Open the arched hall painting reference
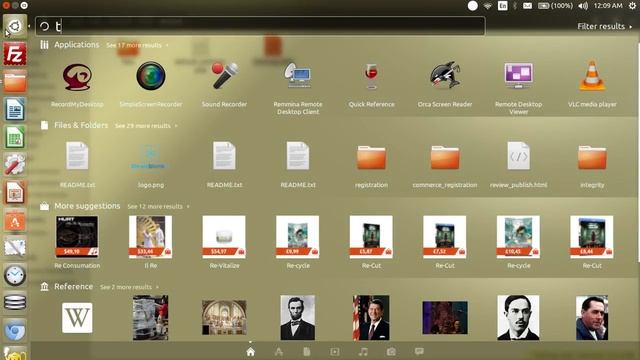 (x=224, y=318)
